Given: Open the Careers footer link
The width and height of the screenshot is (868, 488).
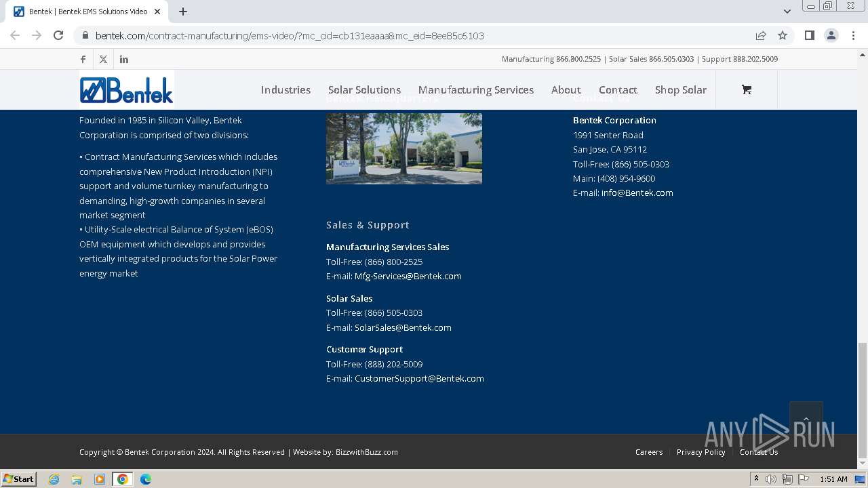Looking at the screenshot, I should [649, 452].
